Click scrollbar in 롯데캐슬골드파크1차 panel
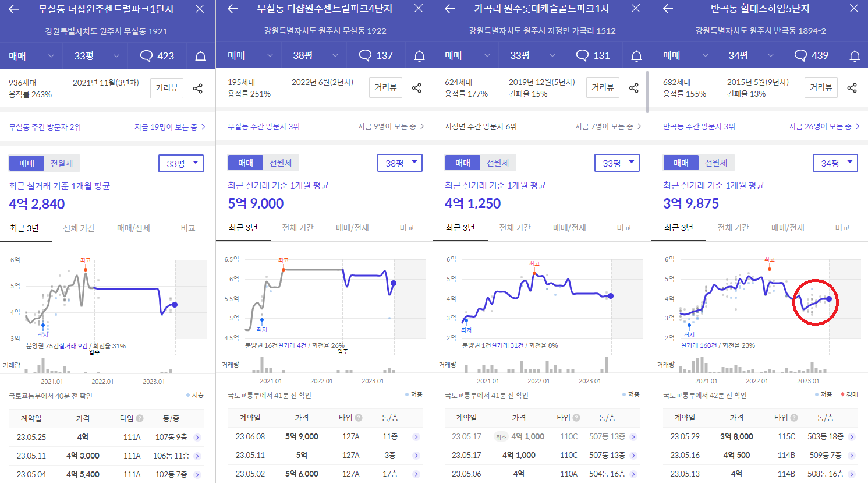Image resolution: width=868 pixels, height=483 pixels. 647,92
